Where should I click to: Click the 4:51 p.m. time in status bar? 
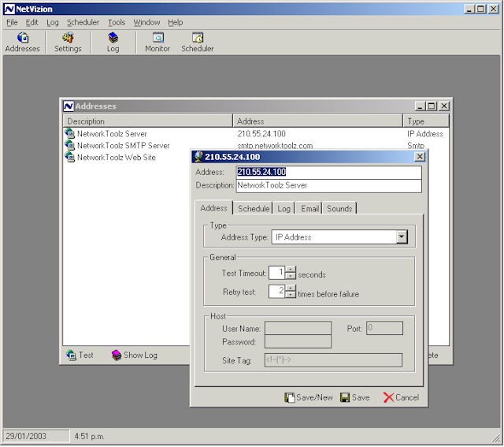89,436
